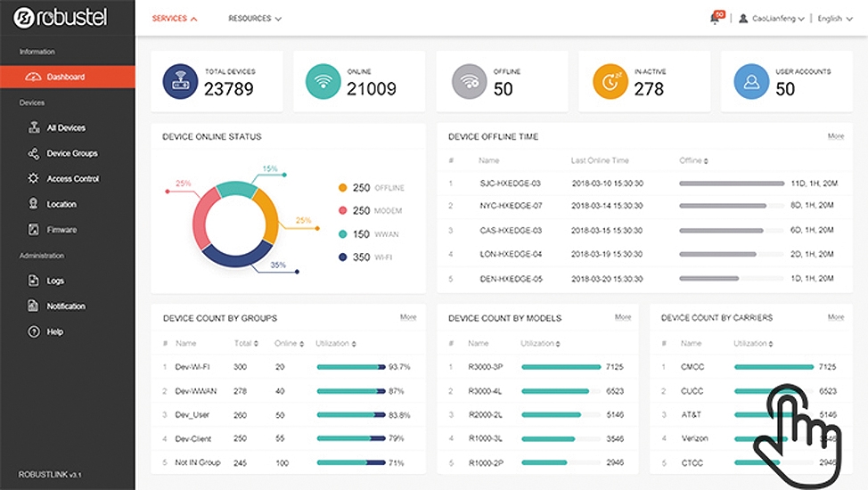Open Notification in the sidebar
This screenshot has height=490, width=868.
click(x=68, y=306)
